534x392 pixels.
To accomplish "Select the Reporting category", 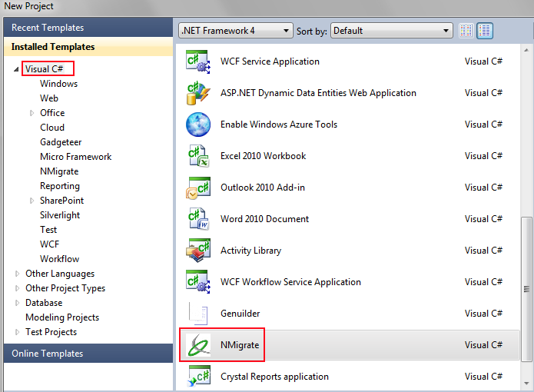I will click(x=60, y=186).
